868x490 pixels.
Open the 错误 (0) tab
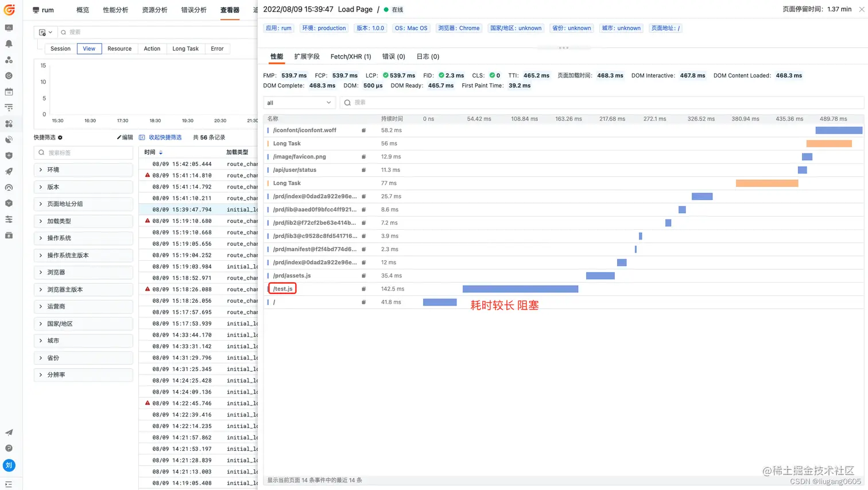click(394, 56)
